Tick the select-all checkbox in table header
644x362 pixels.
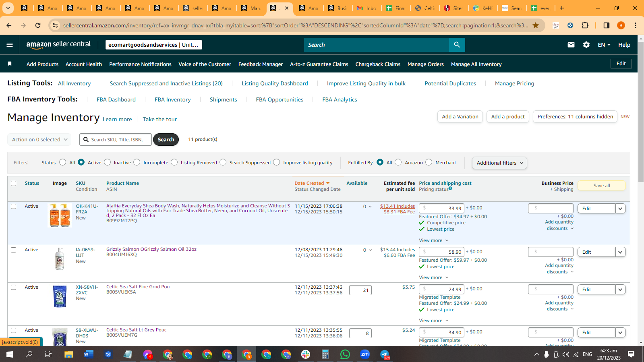(14, 183)
